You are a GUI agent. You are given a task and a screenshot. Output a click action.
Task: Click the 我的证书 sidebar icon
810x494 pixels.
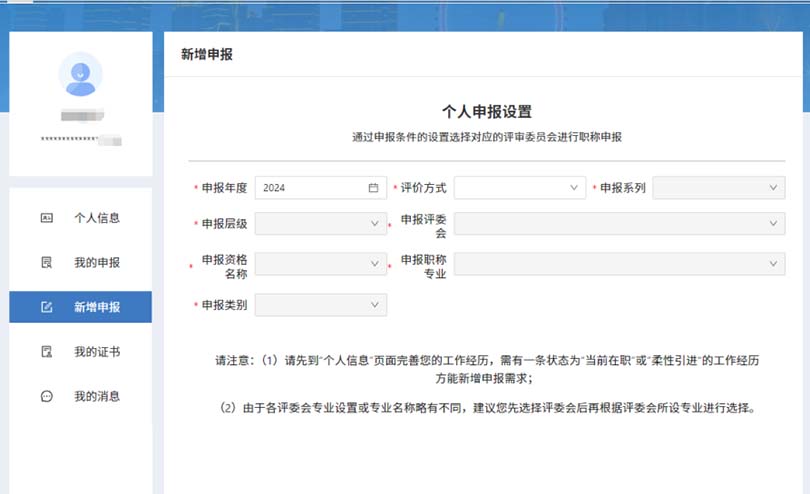click(46, 352)
